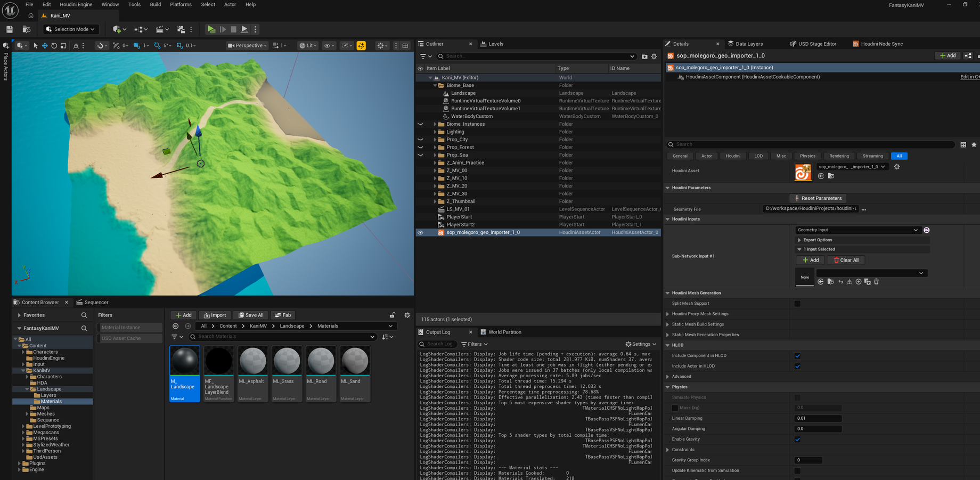This screenshot has height=480, width=980.
Task: Go back in Content Browser history
Action: [x=175, y=326]
